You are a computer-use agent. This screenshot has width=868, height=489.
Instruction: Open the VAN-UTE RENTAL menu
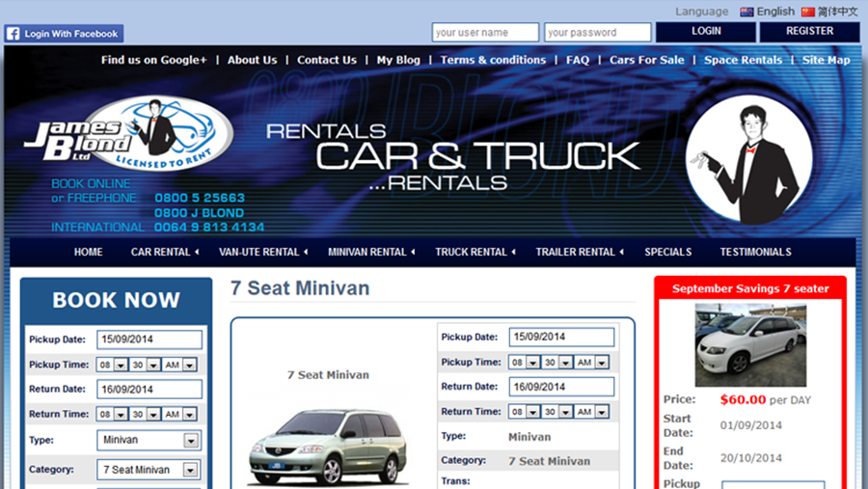(263, 252)
